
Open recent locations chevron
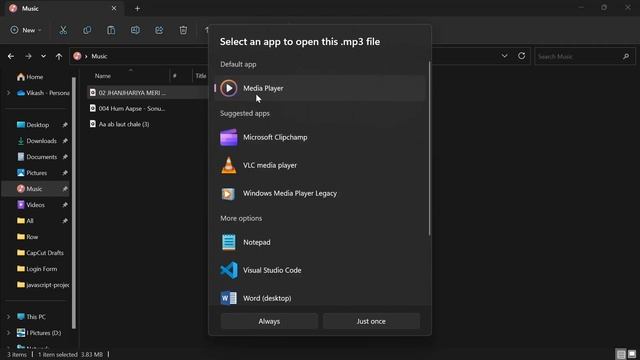[43, 56]
